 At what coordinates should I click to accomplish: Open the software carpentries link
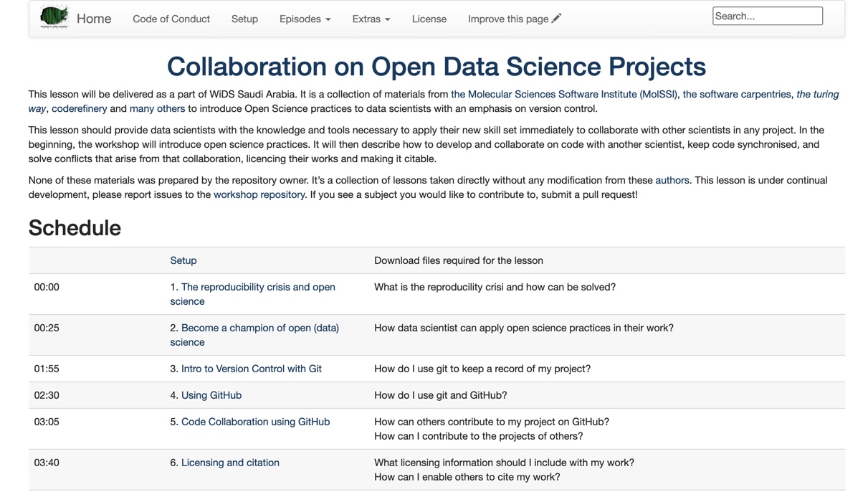736,94
